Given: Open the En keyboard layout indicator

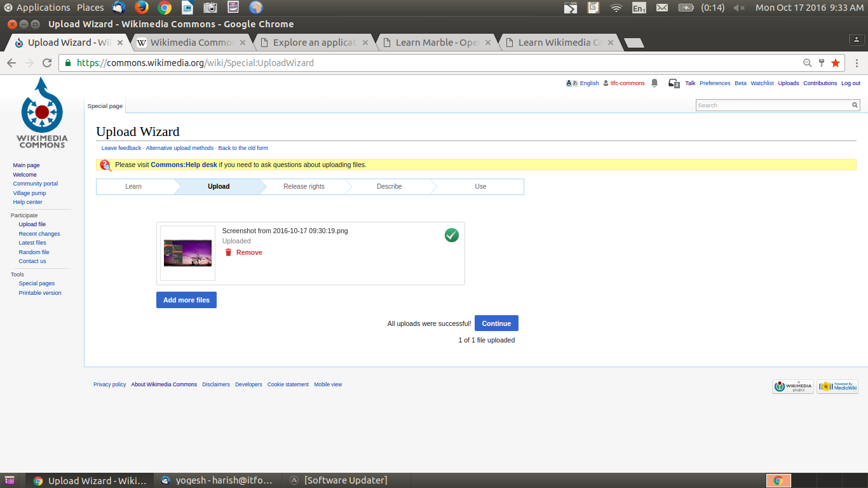Looking at the screenshot, I should click(x=639, y=8).
